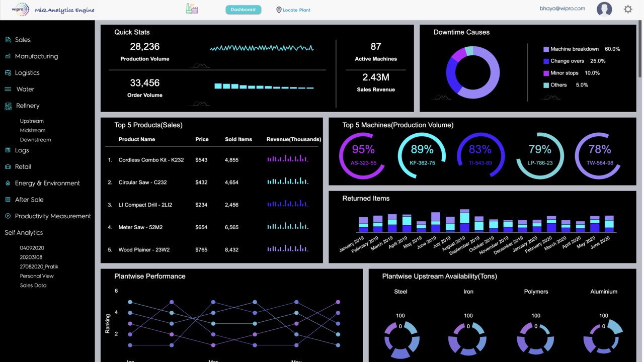Open the 27082020_Pratik analytics view
644x362 pixels.
tap(39, 266)
